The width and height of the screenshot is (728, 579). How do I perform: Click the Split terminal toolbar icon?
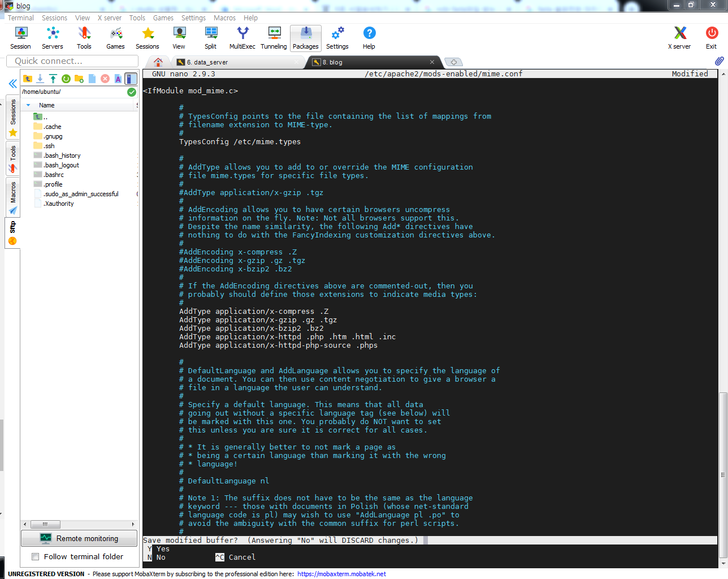211,38
